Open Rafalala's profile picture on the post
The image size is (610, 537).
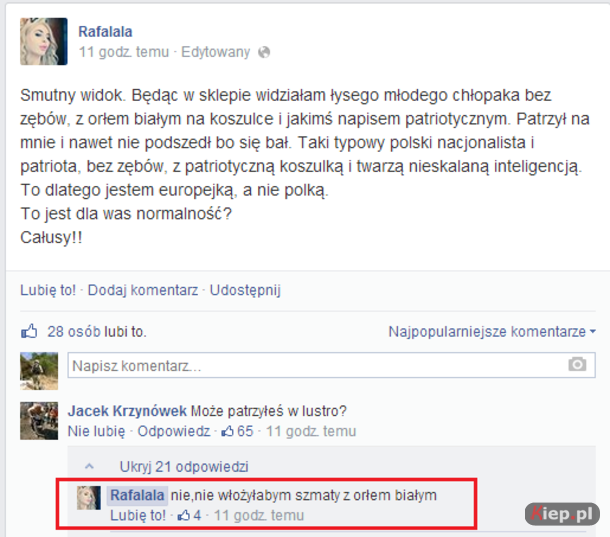point(44,41)
